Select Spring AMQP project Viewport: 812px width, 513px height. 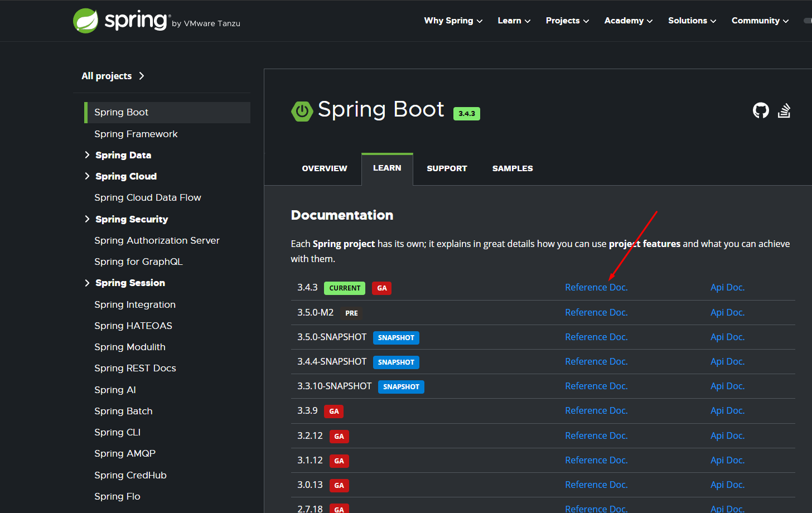point(125,453)
